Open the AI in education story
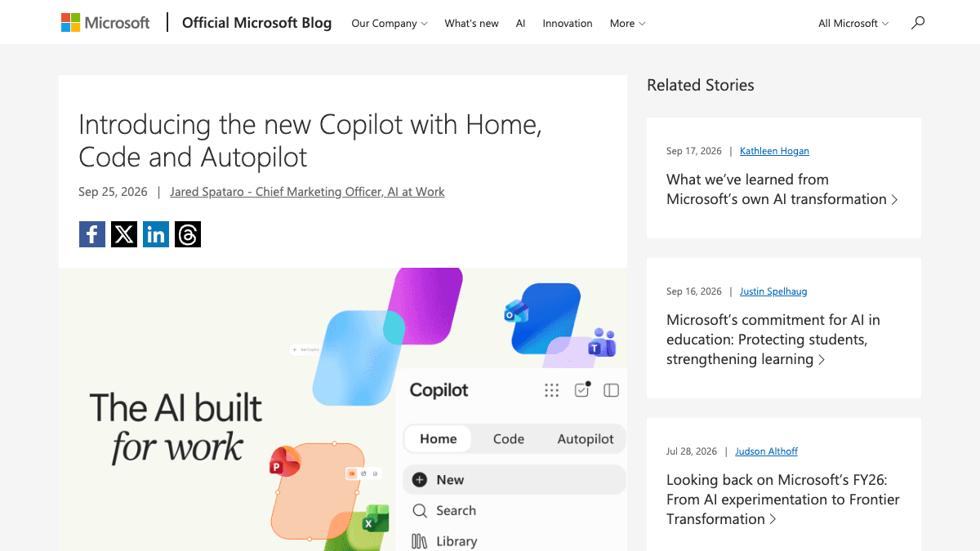 click(x=773, y=340)
